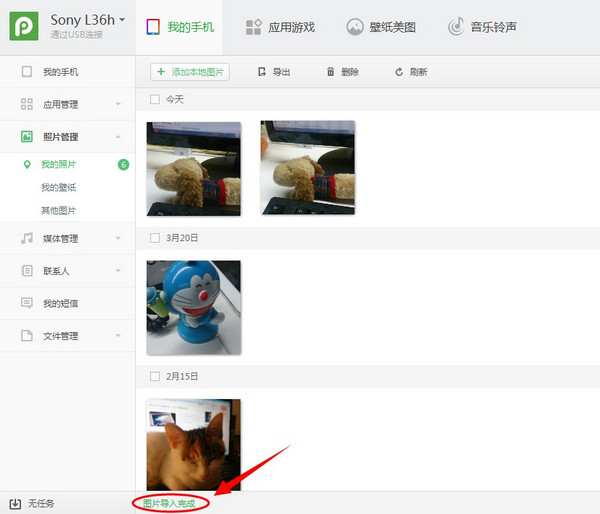Tick the 今天 group checkbox
The image size is (600, 514).
pos(155,100)
